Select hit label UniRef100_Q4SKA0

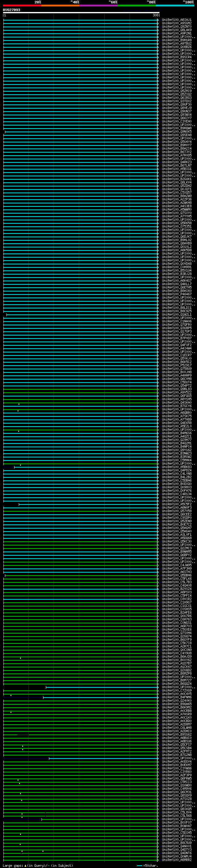[x=177, y=403]
